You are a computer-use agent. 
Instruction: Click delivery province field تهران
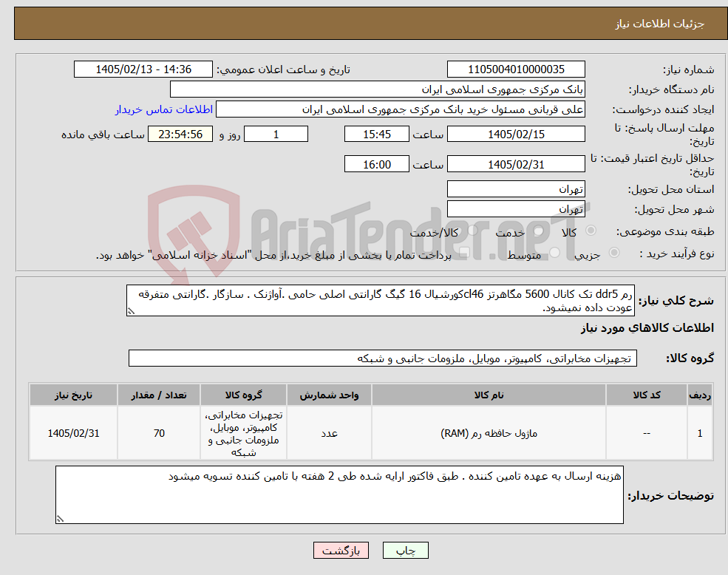[516, 189]
